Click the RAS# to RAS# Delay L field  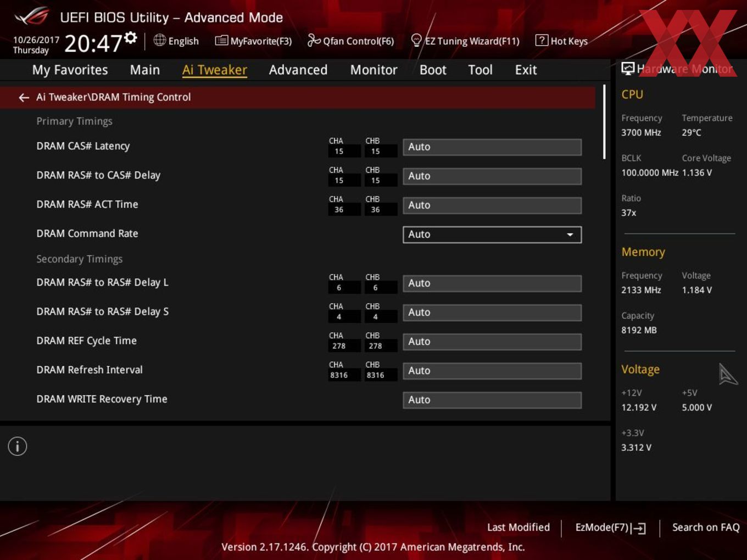click(x=492, y=283)
